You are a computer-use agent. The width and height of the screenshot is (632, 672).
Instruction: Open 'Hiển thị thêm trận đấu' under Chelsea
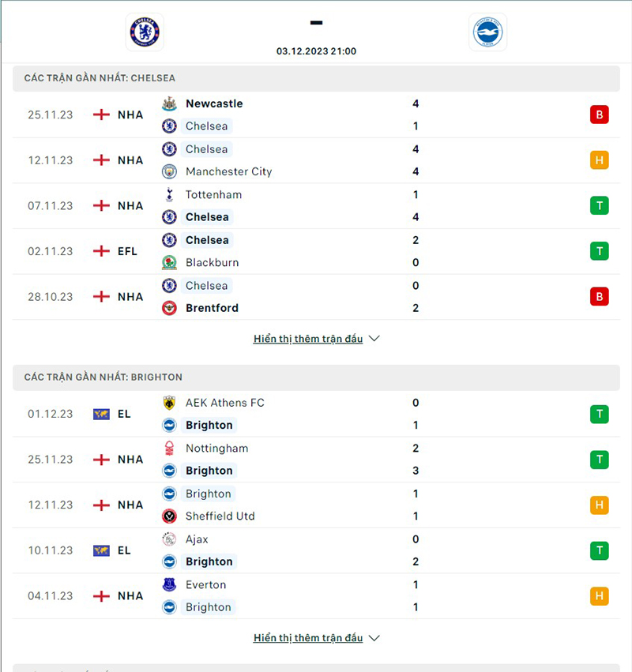(308, 339)
